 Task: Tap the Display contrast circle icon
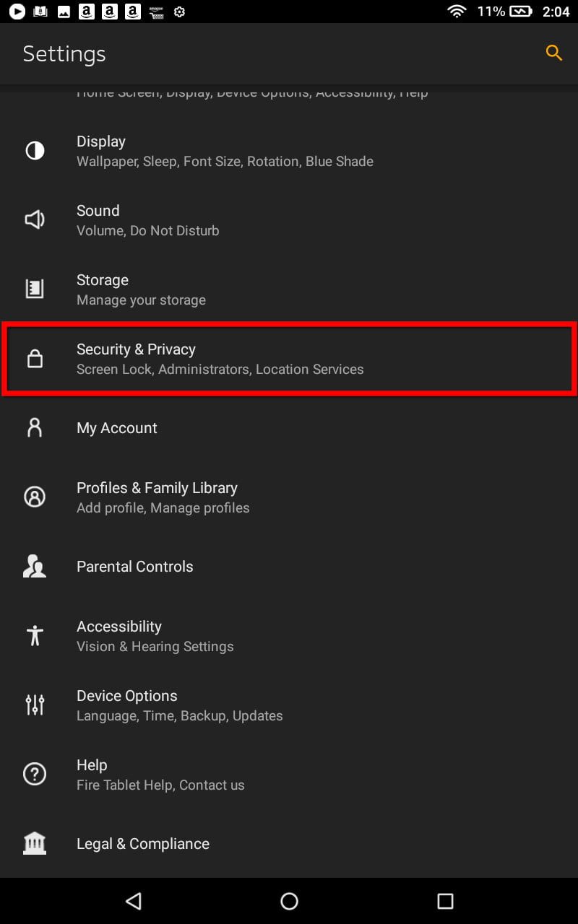pos(35,150)
